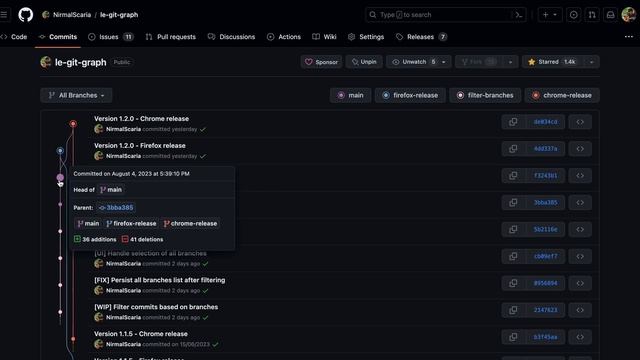The width and height of the screenshot is (640, 360).
Task: Click the Unpin repository button
Action: click(x=364, y=62)
